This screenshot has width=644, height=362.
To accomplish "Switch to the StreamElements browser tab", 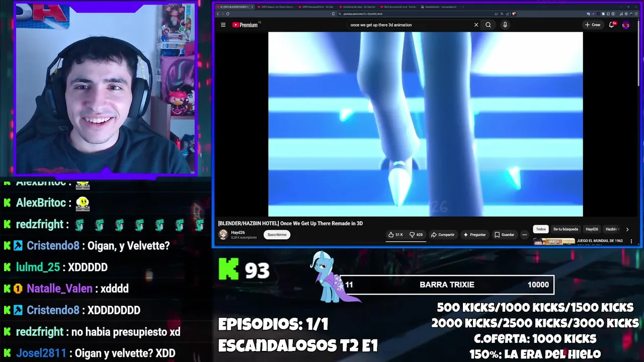I will pos(439,7).
